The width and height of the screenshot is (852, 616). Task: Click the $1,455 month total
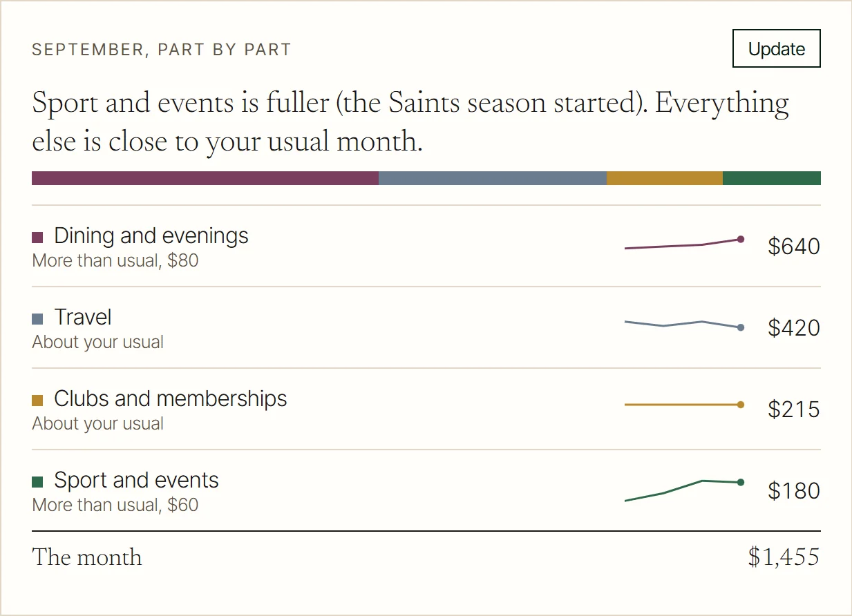coord(784,557)
